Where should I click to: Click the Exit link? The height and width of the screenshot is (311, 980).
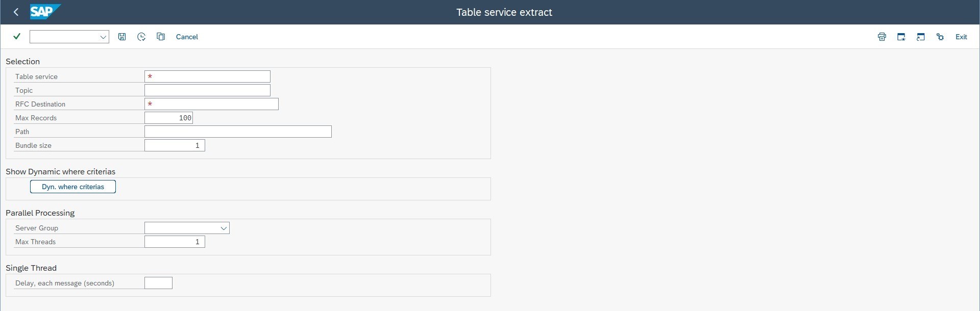[x=962, y=36]
